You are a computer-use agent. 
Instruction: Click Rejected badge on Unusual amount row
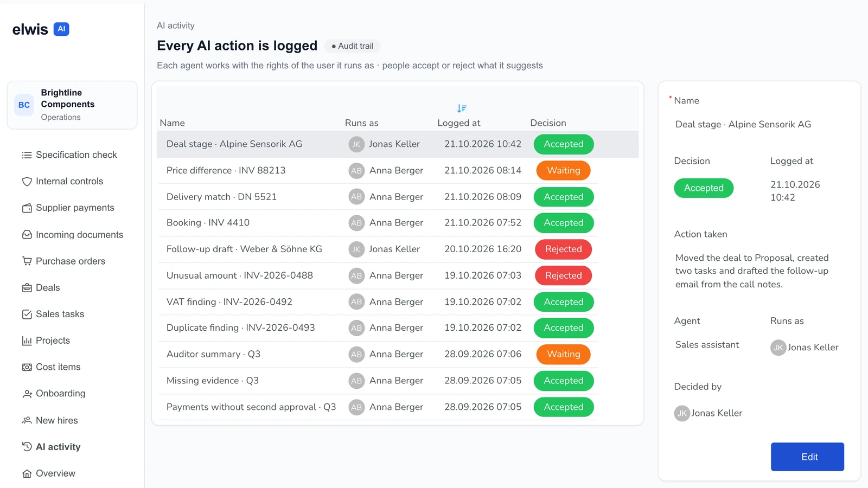coord(563,275)
